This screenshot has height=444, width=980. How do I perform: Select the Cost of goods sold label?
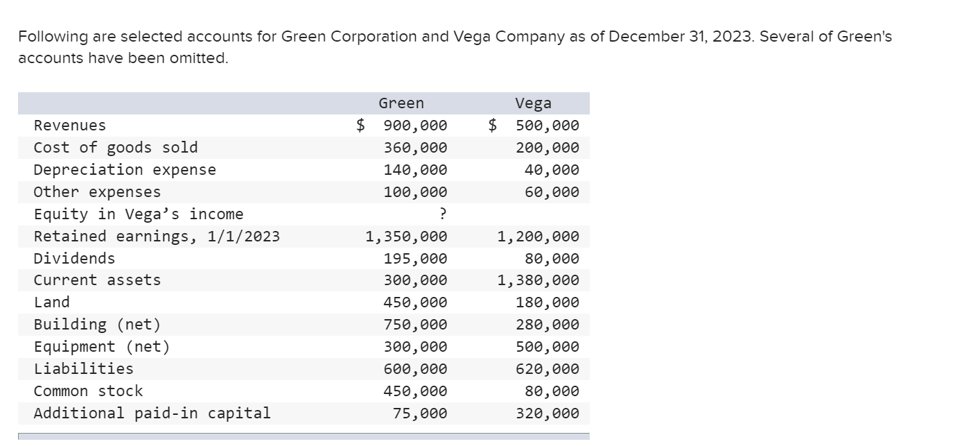(x=116, y=148)
